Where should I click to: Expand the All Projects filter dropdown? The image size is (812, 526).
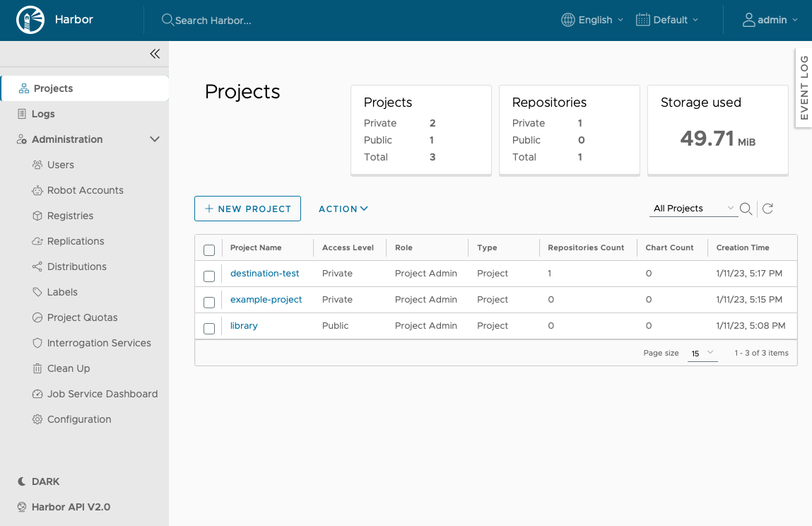pos(693,209)
